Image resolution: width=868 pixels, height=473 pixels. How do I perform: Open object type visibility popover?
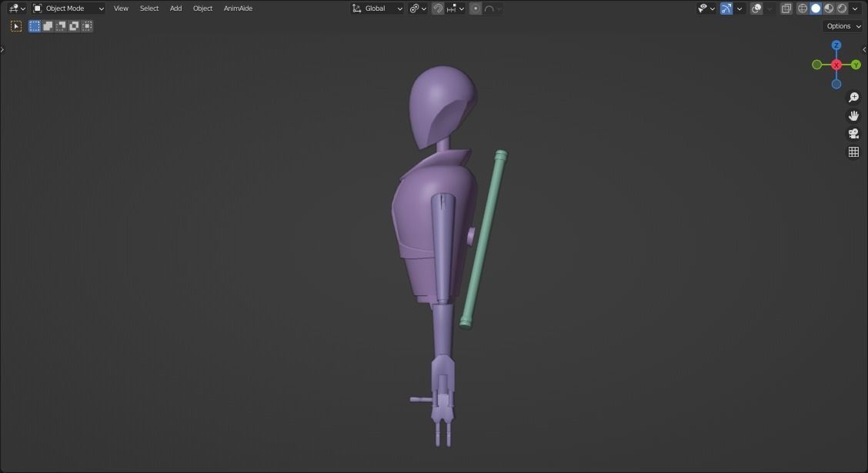click(x=706, y=8)
